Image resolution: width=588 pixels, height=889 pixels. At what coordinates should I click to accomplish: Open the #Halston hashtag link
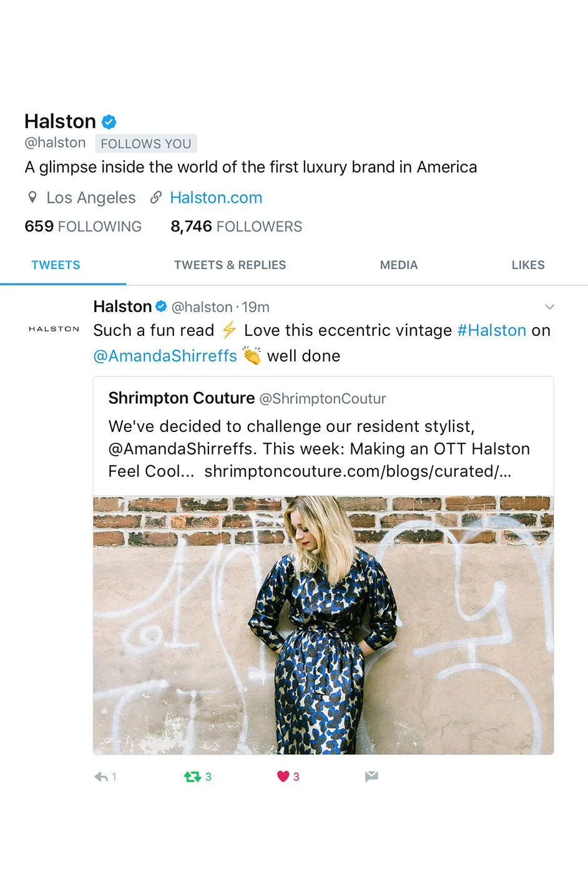492,330
